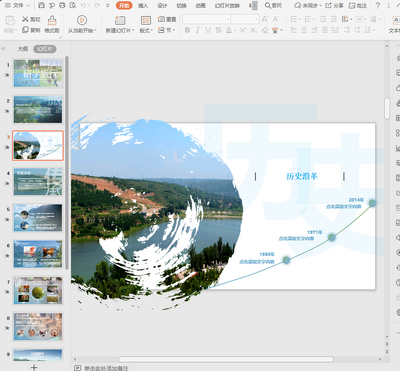Viewport: 400px width, 371px height.
Task: Collapse the slide panel with double chevron
Action: pyautogui.click(x=3, y=49)
